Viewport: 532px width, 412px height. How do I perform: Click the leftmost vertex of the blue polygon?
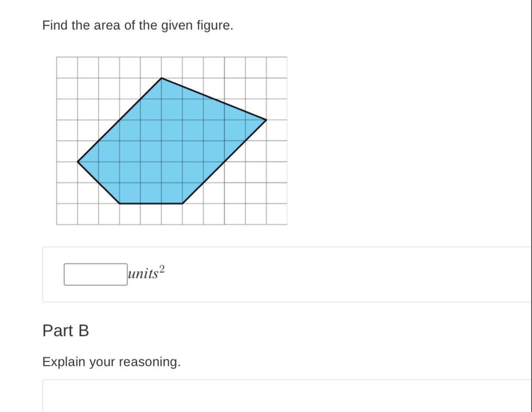pyautogui.click(x=78, y=162)
